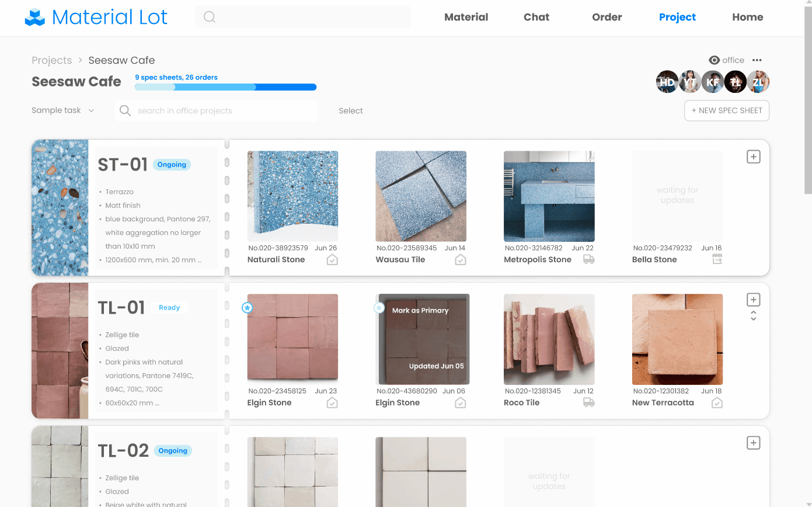Mark Elgin Stone No.020-43680290 as primary star
Screen dimensions: 812x507
(x=379, y=308)
